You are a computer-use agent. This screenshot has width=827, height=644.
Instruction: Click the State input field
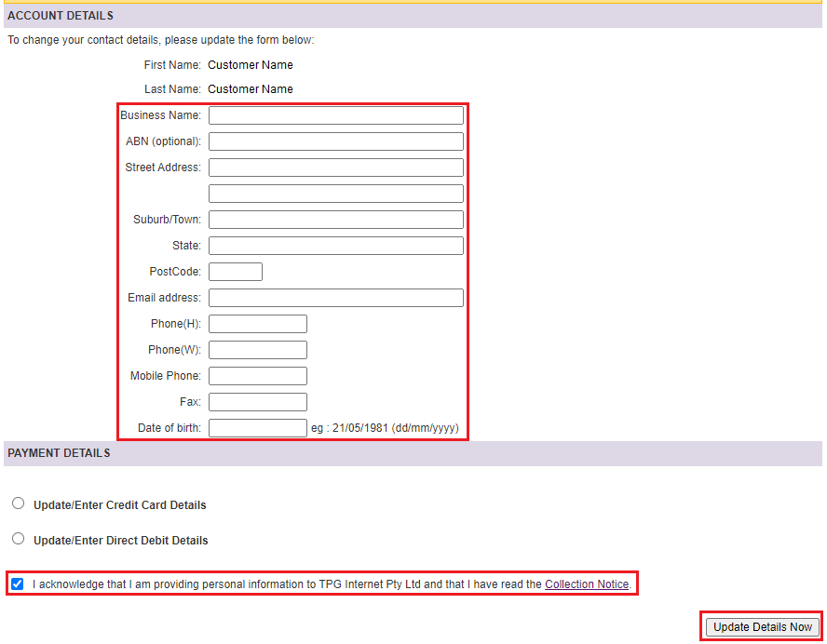click(335, 245)
